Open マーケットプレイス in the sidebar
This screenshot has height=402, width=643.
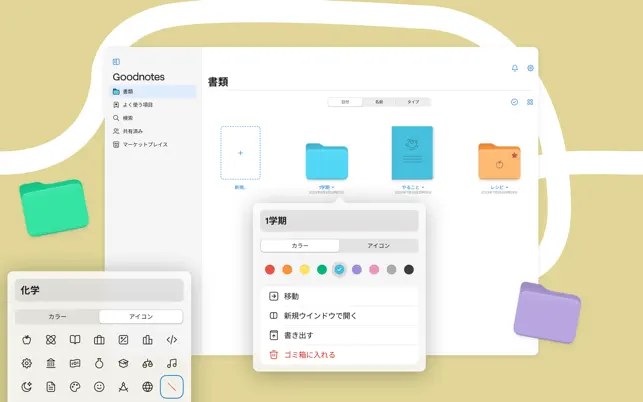[x=153, y=144]
